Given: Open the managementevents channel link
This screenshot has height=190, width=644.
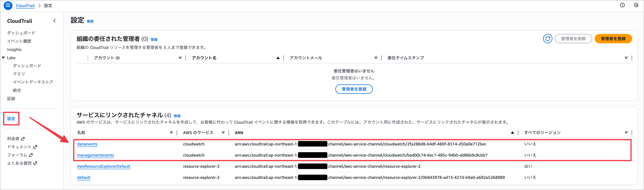Looking at the screenshot, I should pos(95,155).
